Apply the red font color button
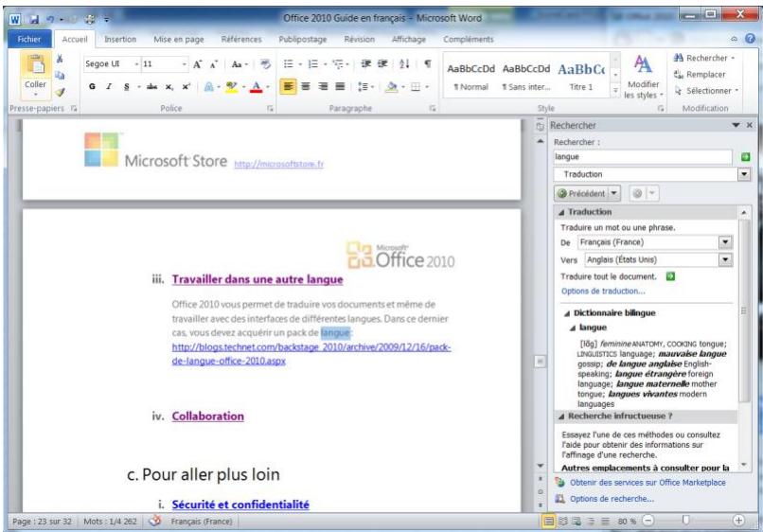763x532 pixels. [x=256, y=87]
